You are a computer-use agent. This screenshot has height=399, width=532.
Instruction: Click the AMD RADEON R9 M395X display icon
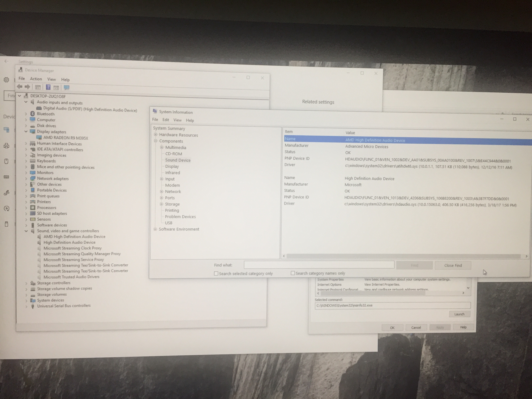(39, 137)
